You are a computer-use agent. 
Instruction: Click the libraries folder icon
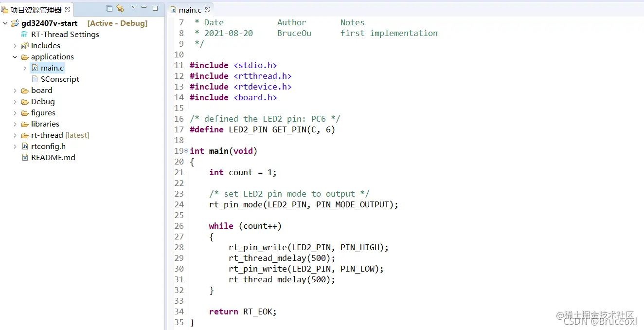pyautogui.click(x=25, y=124)
